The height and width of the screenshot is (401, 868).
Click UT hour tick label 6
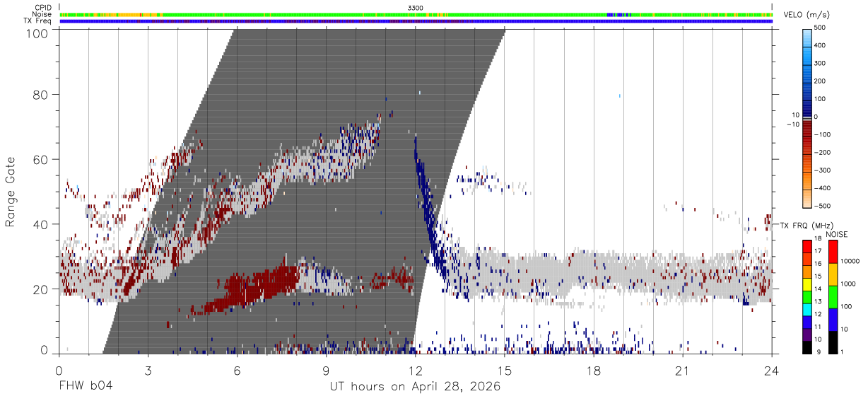tap(237, 371)
